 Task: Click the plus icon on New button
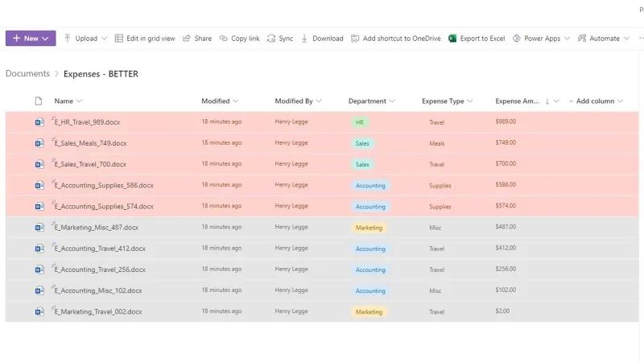(x=16, y=38)
